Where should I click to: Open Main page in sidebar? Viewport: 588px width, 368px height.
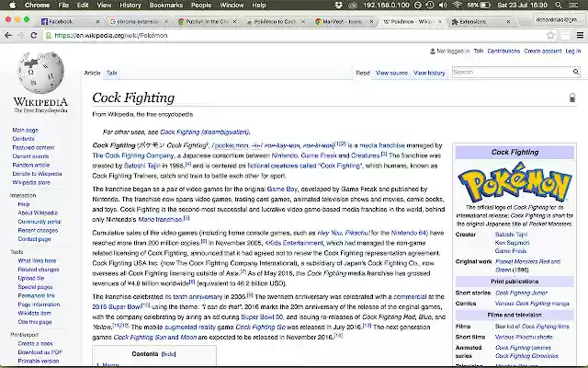25,130
